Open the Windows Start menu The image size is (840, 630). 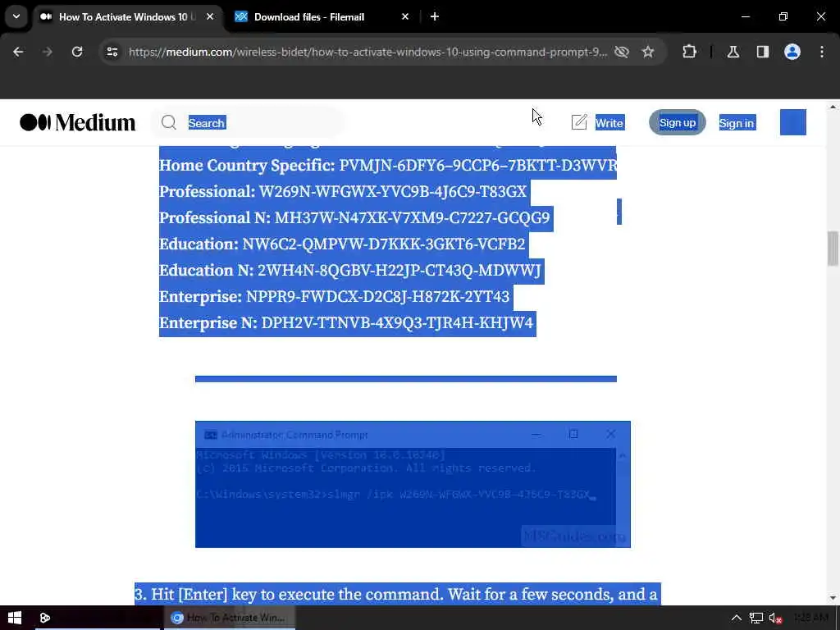pyautogui.click(x=15, y=618)
